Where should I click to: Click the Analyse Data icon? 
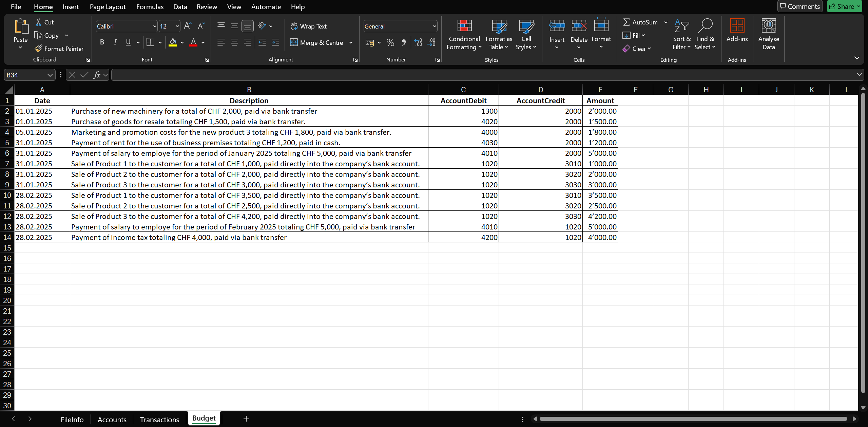768,26
